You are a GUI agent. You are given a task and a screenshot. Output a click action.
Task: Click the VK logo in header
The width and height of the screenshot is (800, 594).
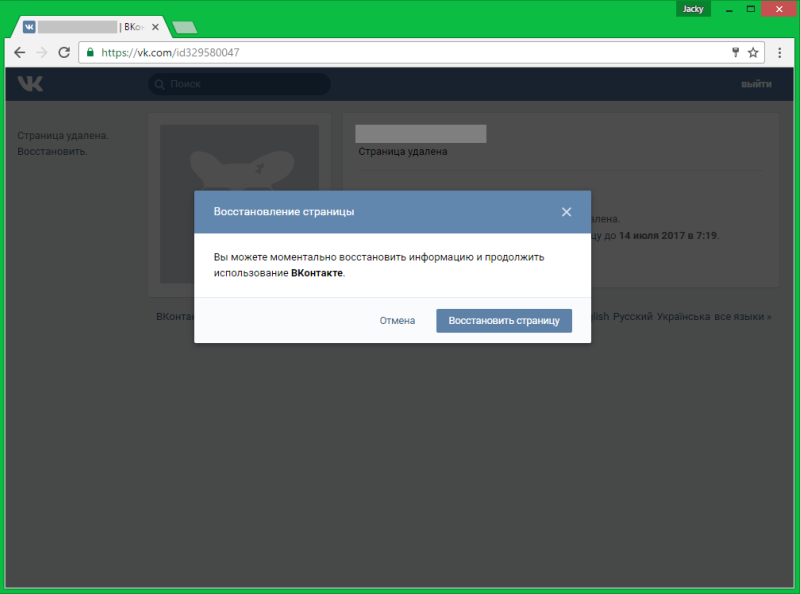[x=30, y=84]
